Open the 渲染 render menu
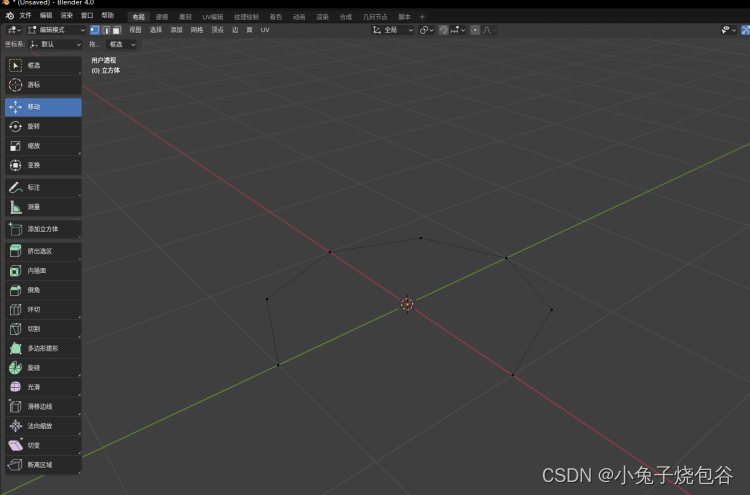Viewport: 750px width, 495px height. [x=66, y=16]
